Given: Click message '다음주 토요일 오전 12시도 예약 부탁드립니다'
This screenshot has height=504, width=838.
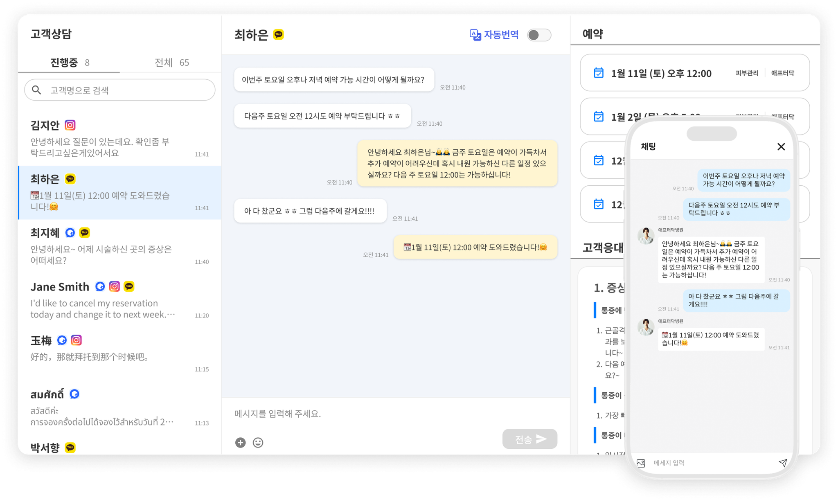Looking at the screenshot, I should 322,116.
